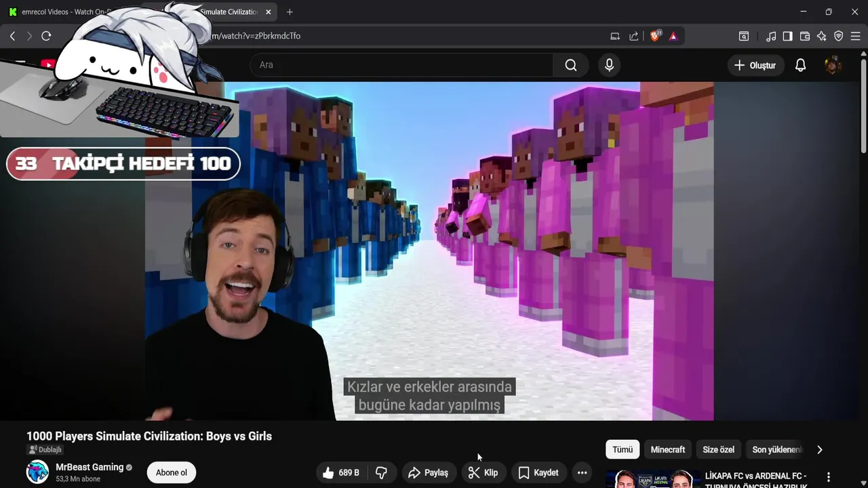This screenshot has height=488, width=868.
Task: Open the Brave Rewards triangle icon
Action: 673,37
